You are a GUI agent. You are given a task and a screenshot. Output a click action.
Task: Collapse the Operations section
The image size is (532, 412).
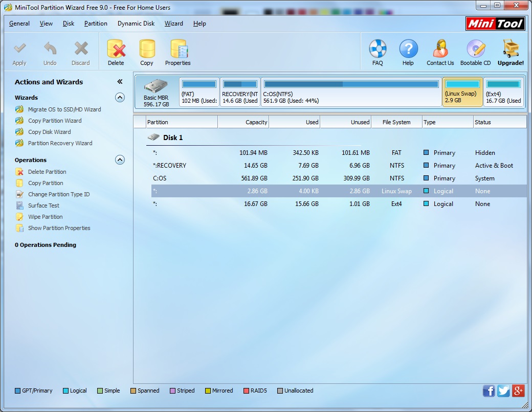click(120, 159)
